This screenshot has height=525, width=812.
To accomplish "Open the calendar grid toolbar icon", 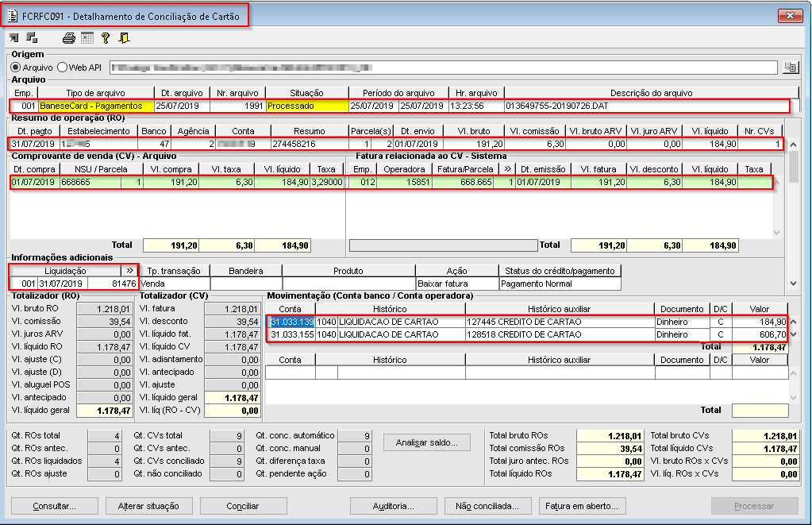I will click(x=87, y=38).
